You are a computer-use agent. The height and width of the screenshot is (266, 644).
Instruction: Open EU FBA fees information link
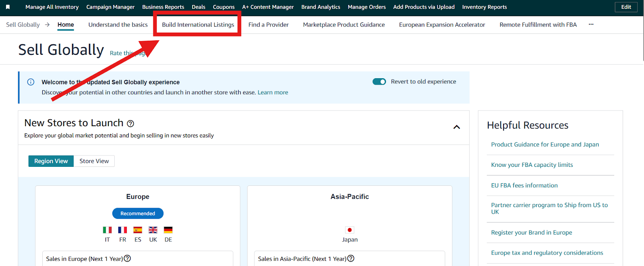point(524,185)
